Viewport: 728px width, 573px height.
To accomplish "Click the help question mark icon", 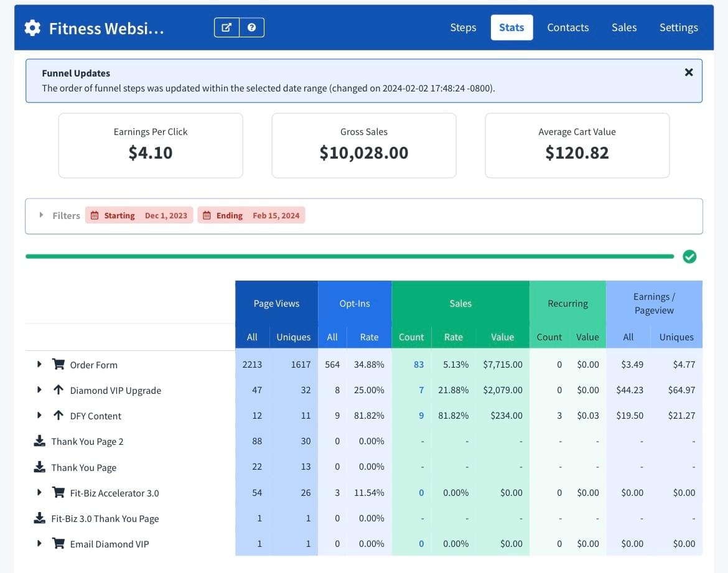I will coord(251,27).
